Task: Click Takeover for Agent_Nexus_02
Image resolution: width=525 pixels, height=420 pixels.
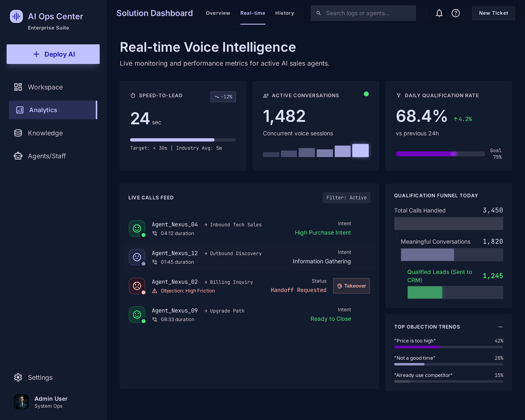Action: coord(351,286)
